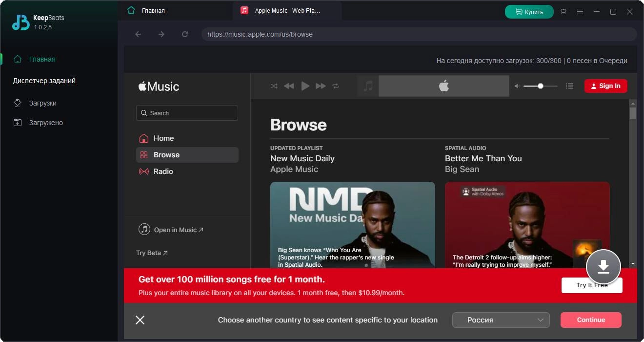Click the KeepBeats logo icon
Image resolution: width=644 pixels, height=342 pixels.
click(21, 22)
